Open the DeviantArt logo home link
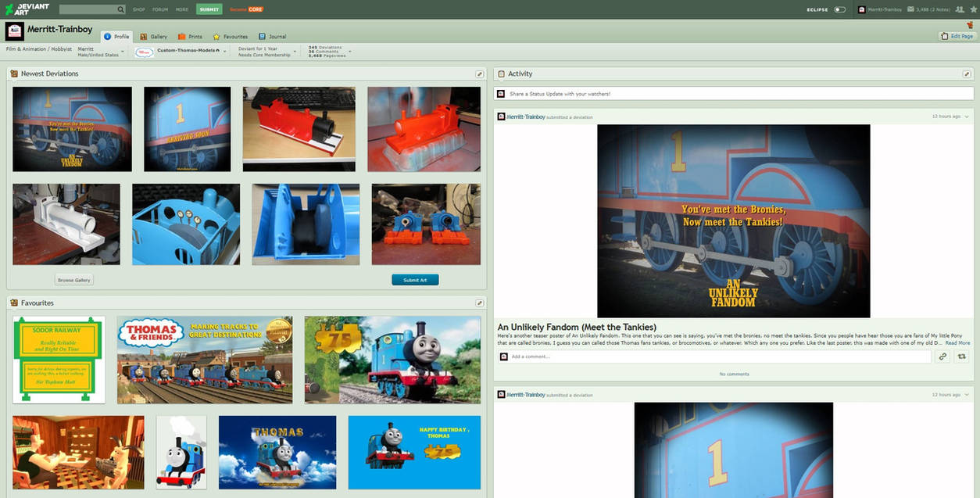The image size is (980, 498). pos(27,9)
